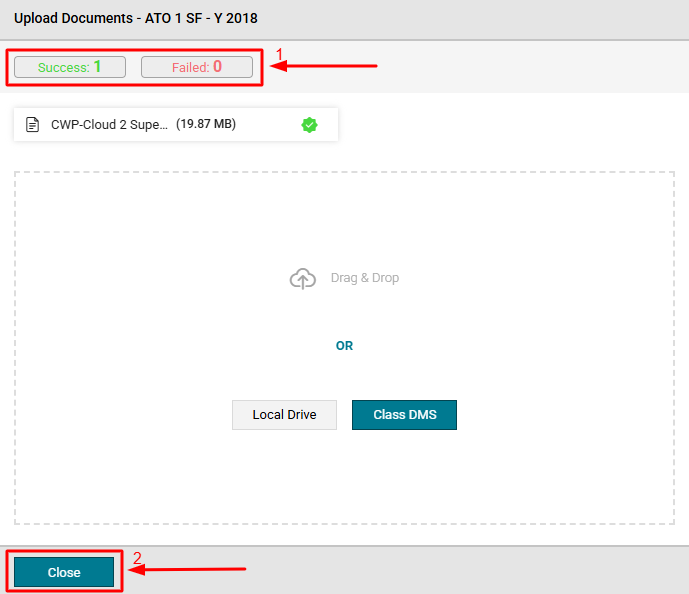The image size is (689, 594).
Task: Show successful uploads via Success filter
Action: pyautogui.click(x=69, y=67)
